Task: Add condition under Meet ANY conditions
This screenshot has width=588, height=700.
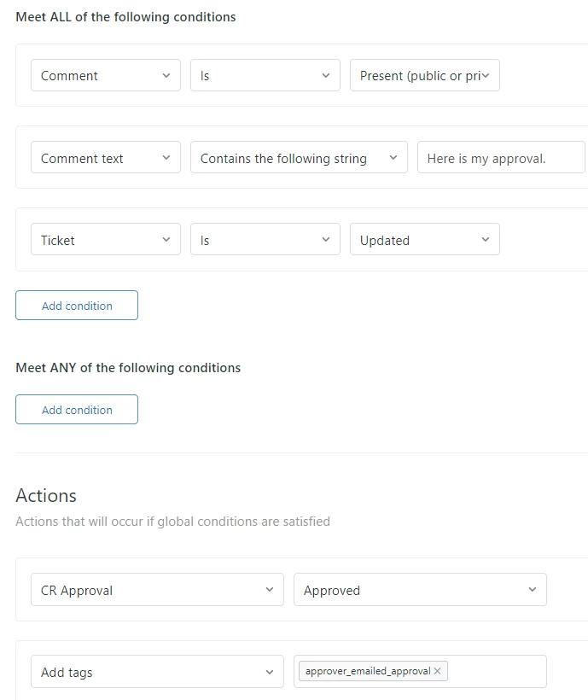Action: click(77, 410)
